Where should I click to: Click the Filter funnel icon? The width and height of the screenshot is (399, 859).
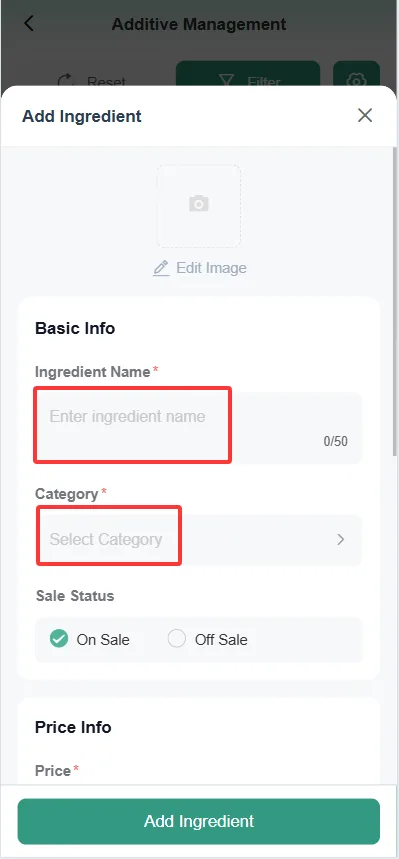pyautogui.click(x=226, y=81)
